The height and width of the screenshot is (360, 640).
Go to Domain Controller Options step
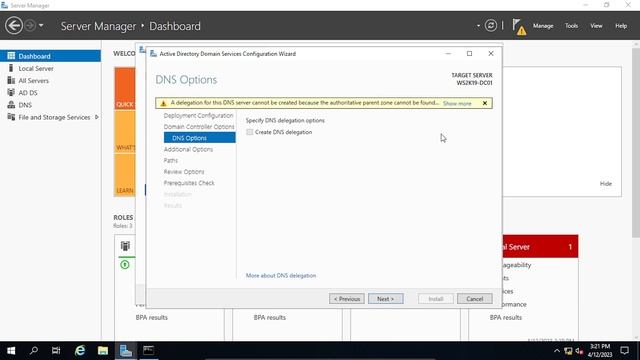click(x=199, y=127)
